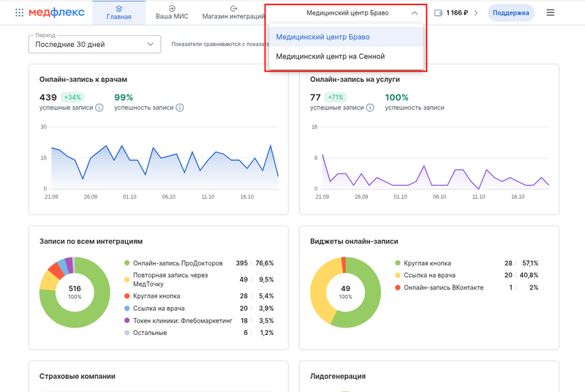Collapse the clinic selector chevron
Image resolution: width=585 pixels, height=392 pixels.
coord(415,13)
